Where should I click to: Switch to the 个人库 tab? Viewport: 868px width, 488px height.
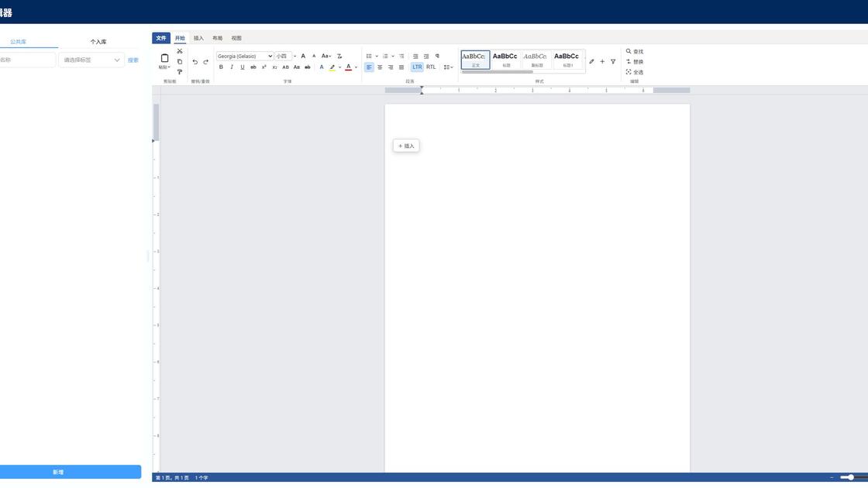point(98,42)
